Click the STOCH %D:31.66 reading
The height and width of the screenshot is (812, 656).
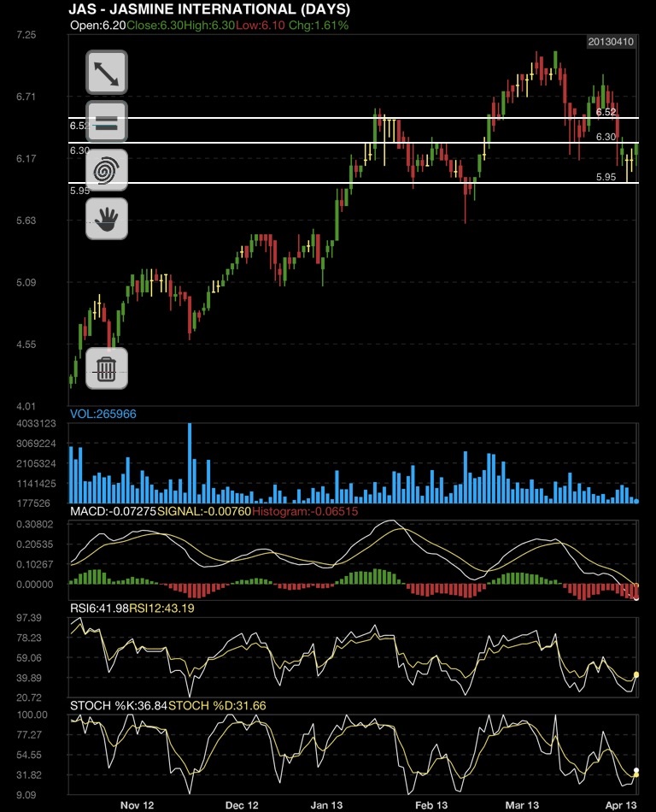(217, 705)
